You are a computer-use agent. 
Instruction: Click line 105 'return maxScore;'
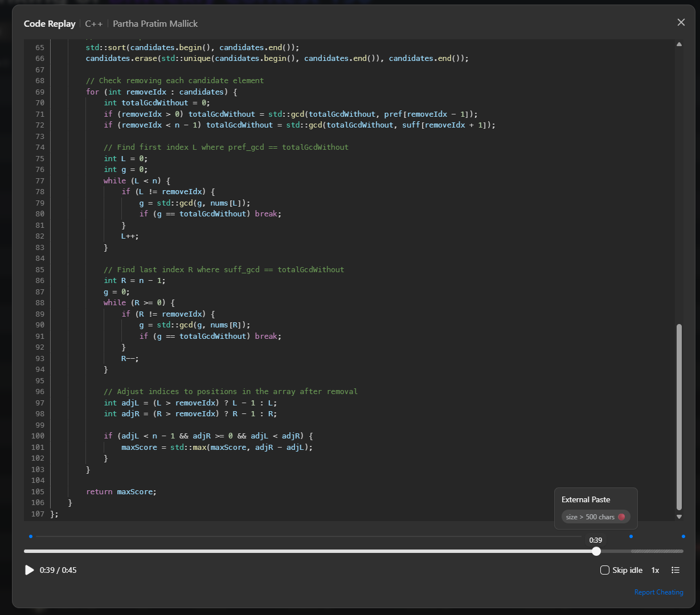[x=121, y=491]
